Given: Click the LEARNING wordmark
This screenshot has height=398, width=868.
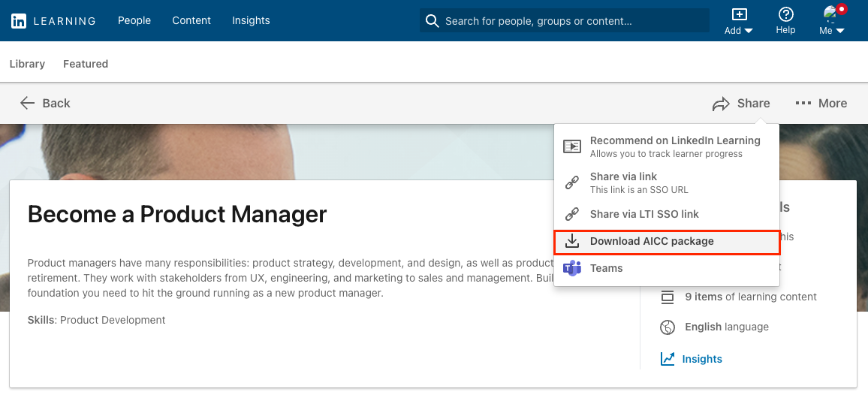Looking at the screenshot, I should coord(65,21).
